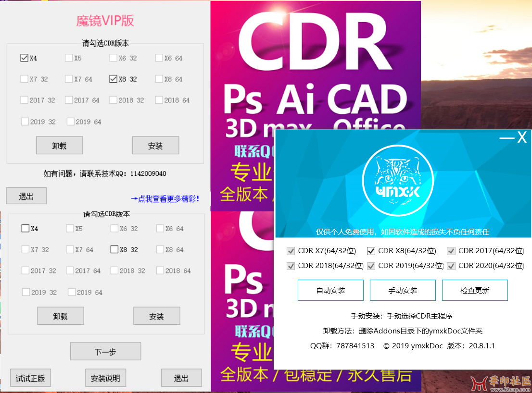Viewport: 532px width, 393px height.
Task: Tick X8 64 in the upper version group
Action: 159,79
